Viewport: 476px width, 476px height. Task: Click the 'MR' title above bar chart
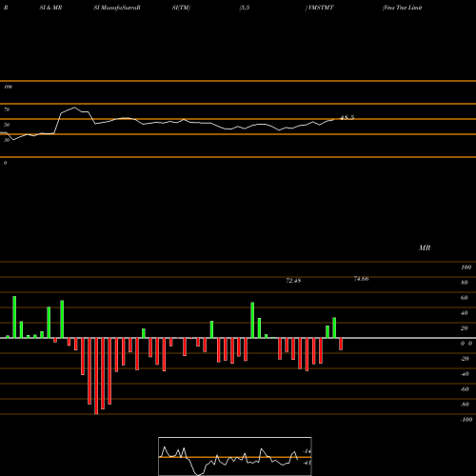(x=425, y=248)
